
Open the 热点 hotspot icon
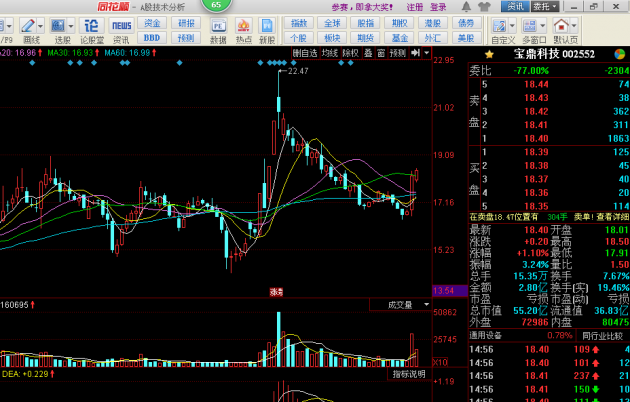(243, 29)
